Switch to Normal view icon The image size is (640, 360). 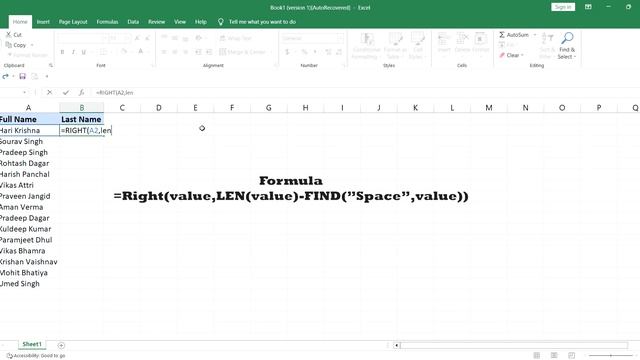(x=537, y=356)
